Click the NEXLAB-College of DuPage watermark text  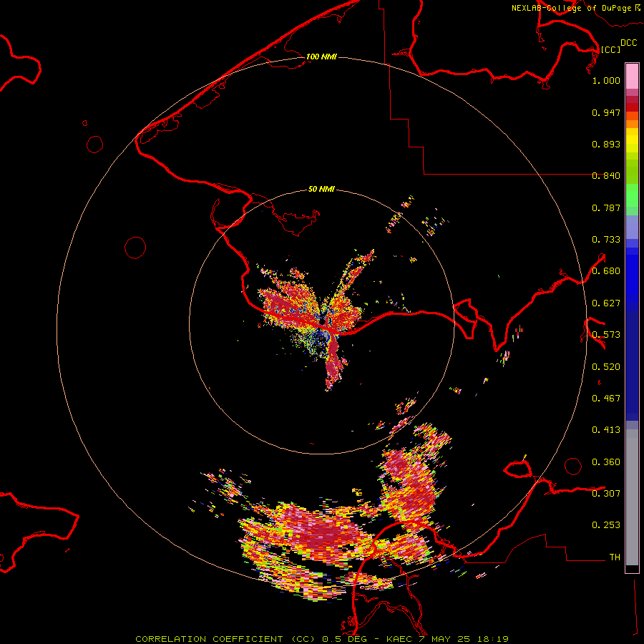pos(576,8)
